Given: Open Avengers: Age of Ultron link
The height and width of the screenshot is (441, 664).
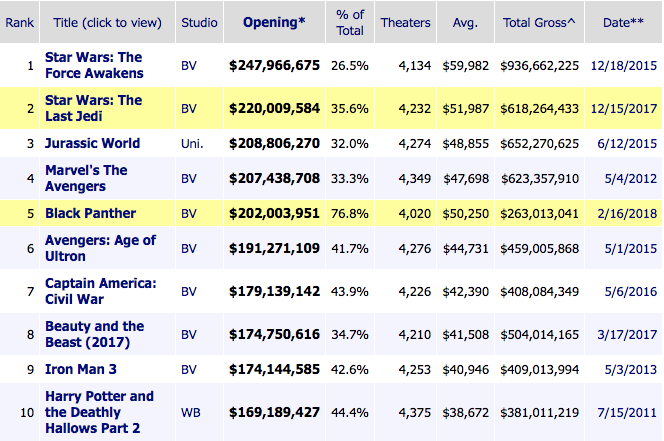Looking at the screenshot, I should pyautogui.click(x=101, y=248).
